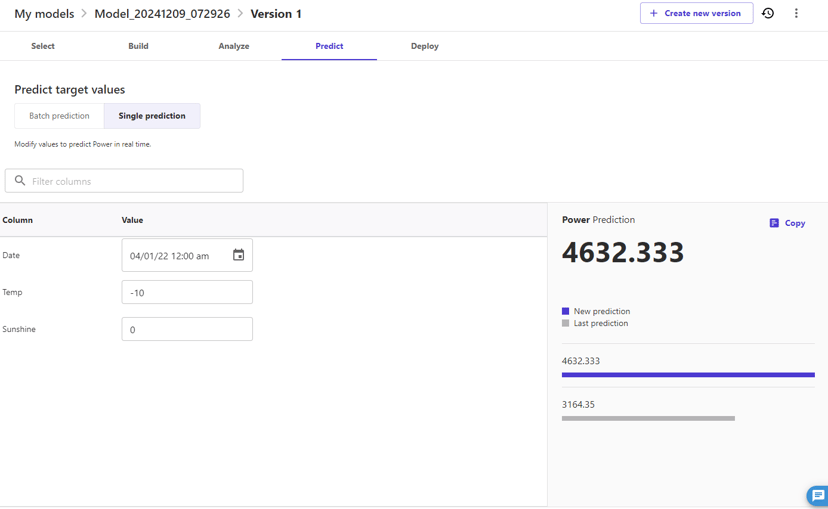Image resolution: width=828 pixels, height=509 pixels.
Task: Click the Value header
Action: pos(132,220)
